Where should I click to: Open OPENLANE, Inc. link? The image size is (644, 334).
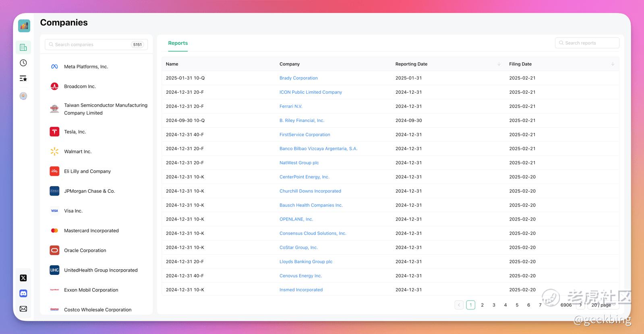click(x=296, y=219)
